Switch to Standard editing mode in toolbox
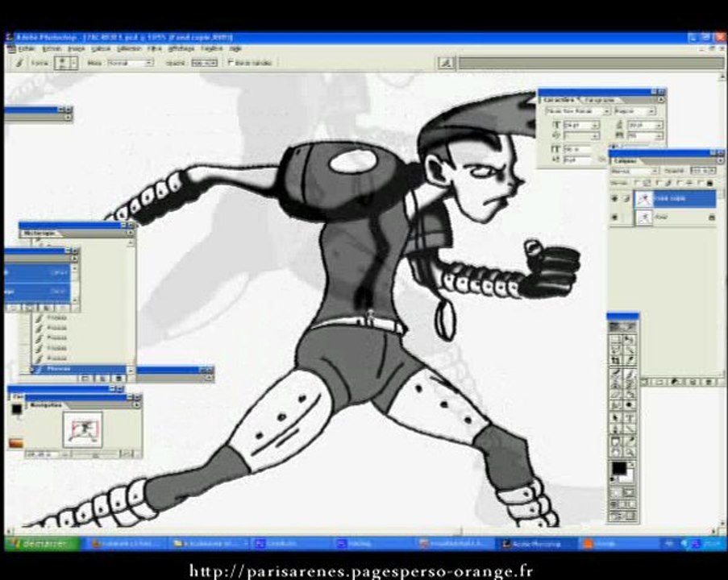This screenshot has width=728, height=580. (616, 492)
